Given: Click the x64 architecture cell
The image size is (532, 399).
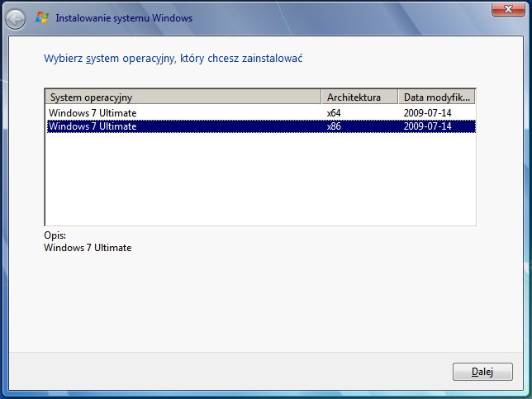Looking at the screenshot, I should pyautogui.click(x=334, y=113).
